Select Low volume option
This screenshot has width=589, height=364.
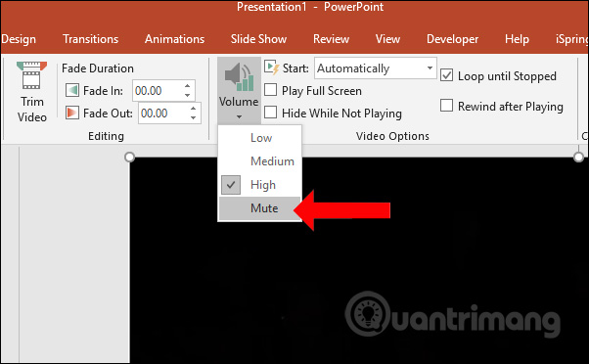click(259, 138)
